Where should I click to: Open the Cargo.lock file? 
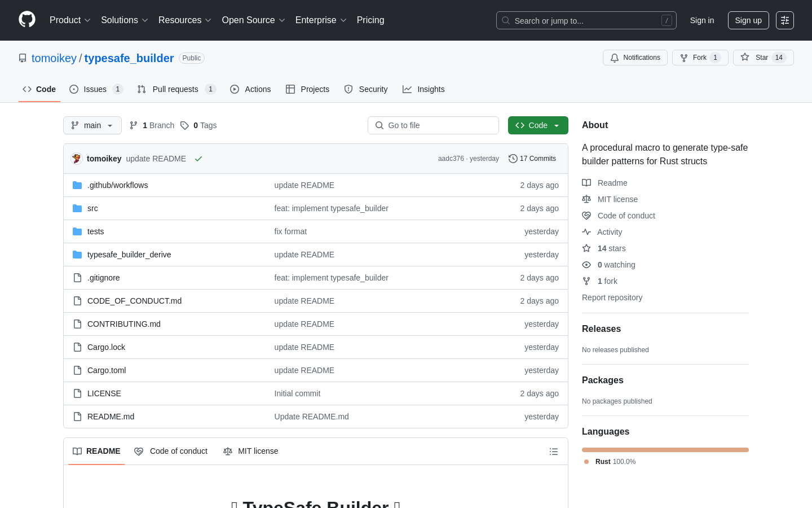click(x=106, y=347)
